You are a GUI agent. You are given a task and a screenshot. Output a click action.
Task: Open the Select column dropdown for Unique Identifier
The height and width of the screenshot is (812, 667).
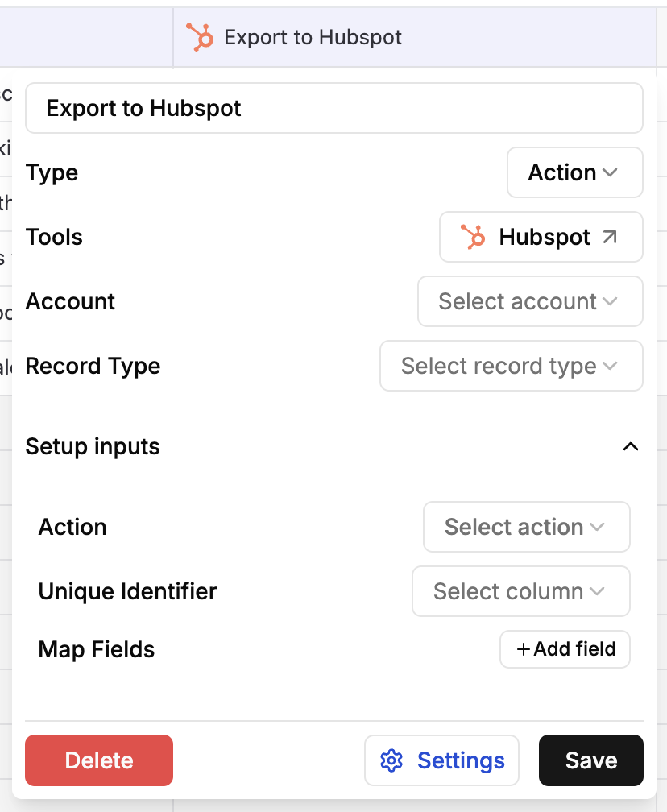pyautogui.click(x=521, y=591)
